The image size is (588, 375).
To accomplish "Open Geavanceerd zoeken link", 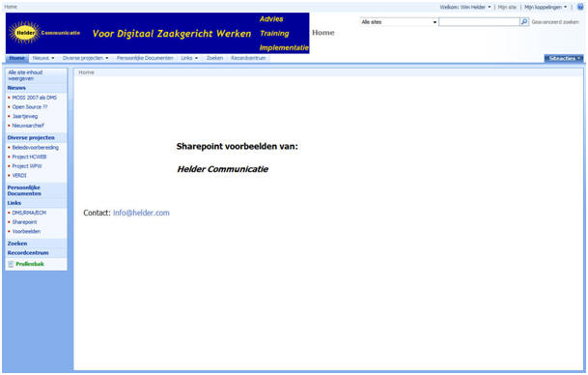I will pos(555,22).
